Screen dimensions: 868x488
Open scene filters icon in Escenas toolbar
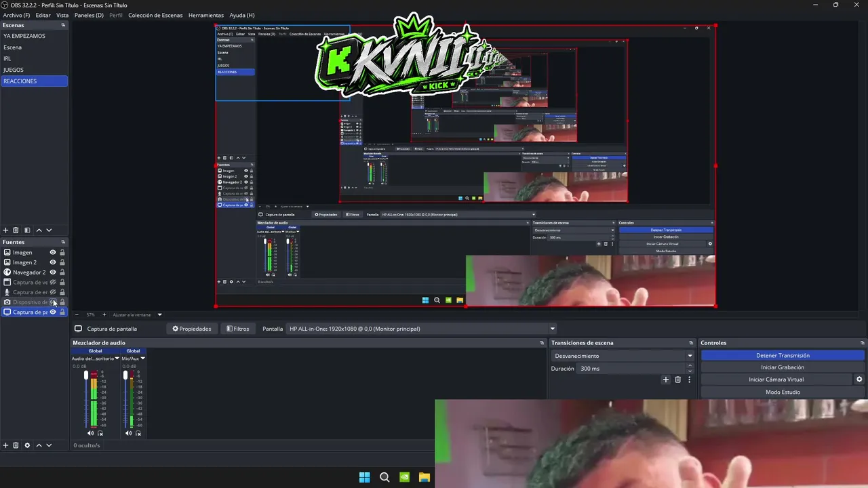pos(27,230)
